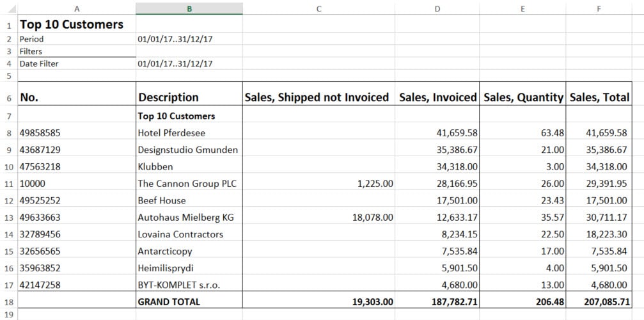Select row 18 header number

[8, 301]
